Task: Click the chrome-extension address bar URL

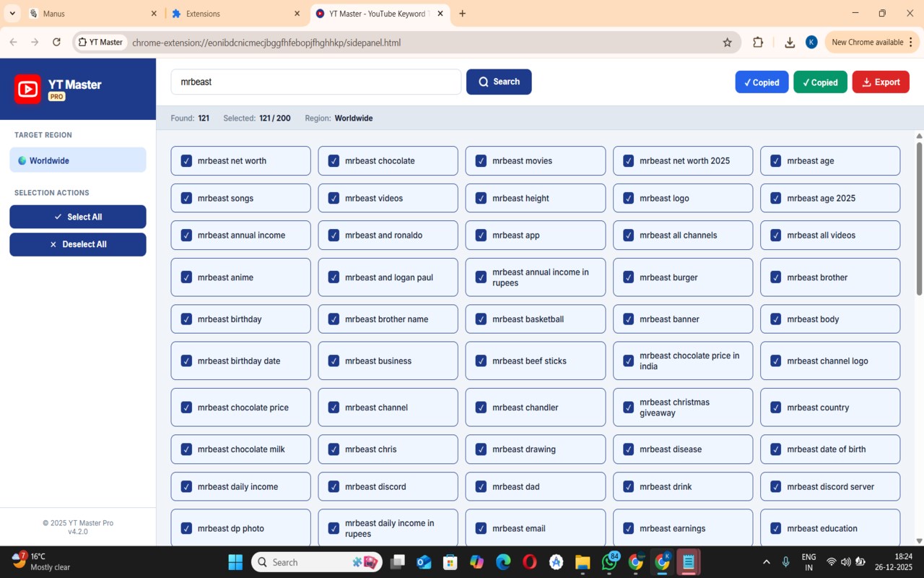Action: [266, 43]
